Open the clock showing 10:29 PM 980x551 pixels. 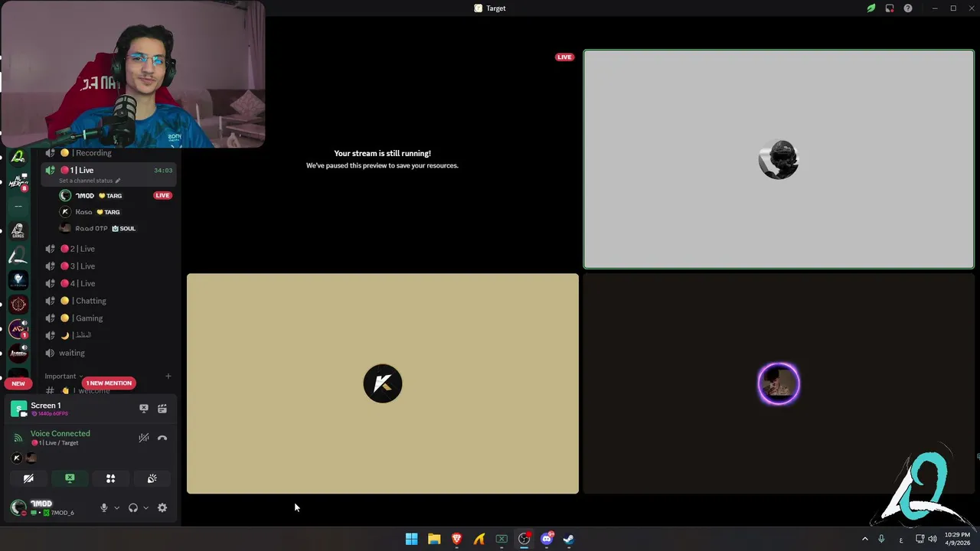957,539
